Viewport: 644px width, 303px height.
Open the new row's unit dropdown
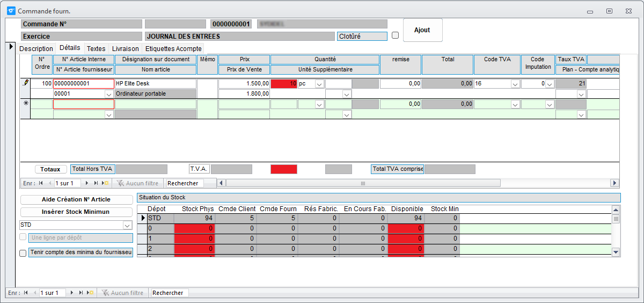click(319, 104)
